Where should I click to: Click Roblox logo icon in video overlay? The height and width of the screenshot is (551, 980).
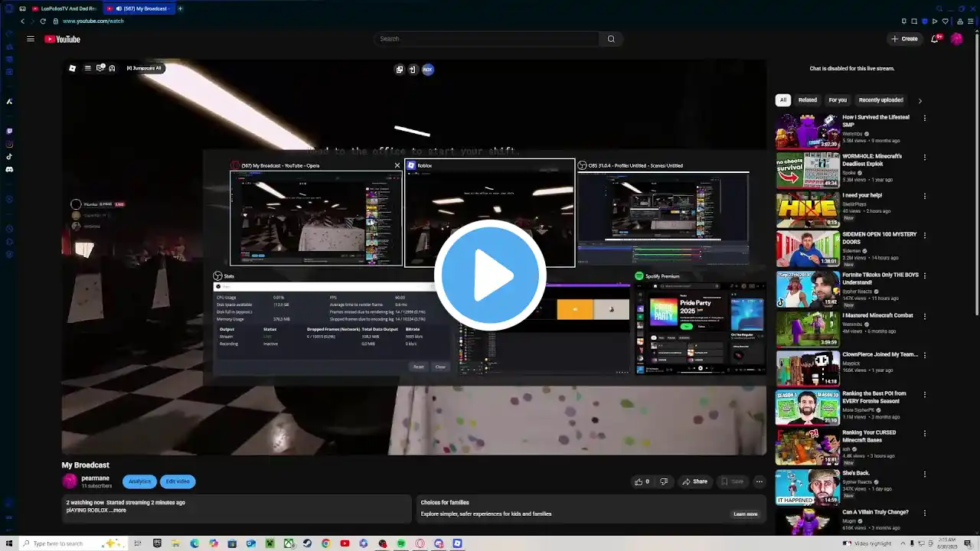coord(72,68)
